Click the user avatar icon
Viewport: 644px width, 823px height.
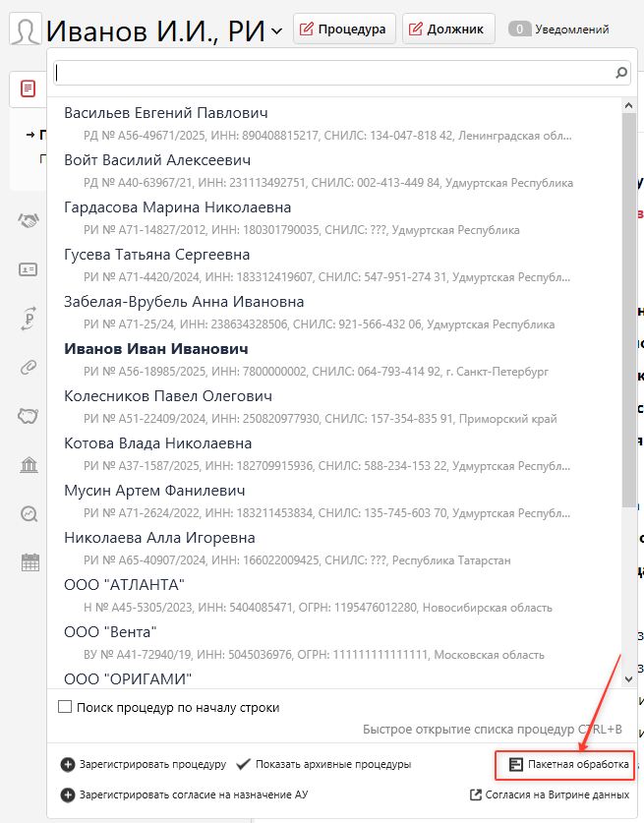26,29
